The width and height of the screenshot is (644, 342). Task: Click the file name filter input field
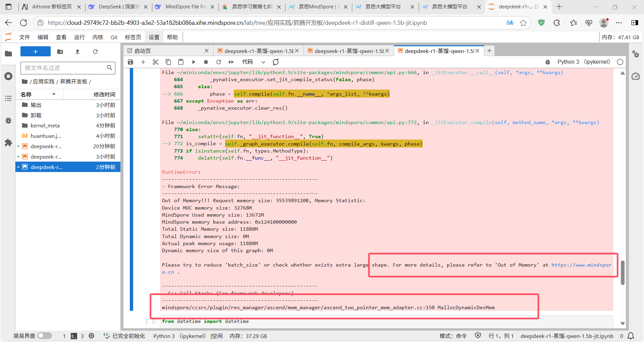(64, 68)
